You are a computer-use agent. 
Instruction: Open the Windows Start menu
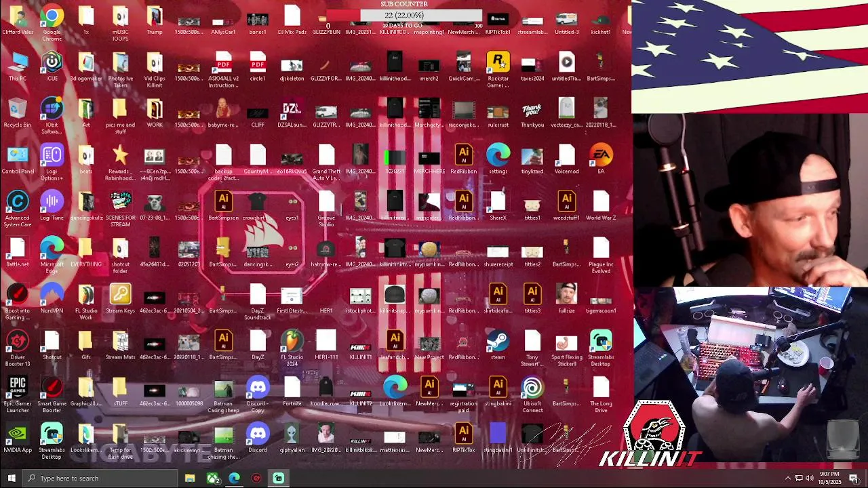12,479
